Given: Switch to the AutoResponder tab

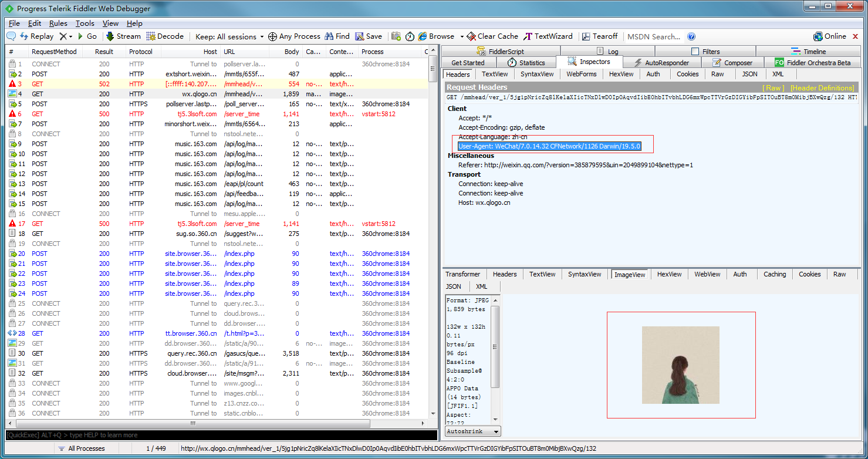Looking at the screenshot, I should click(661, 63).
